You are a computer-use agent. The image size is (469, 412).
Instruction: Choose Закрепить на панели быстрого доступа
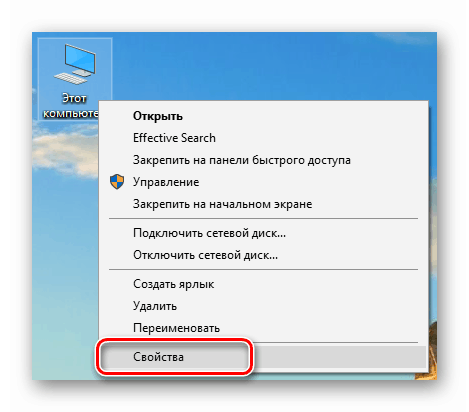(242, 160)
